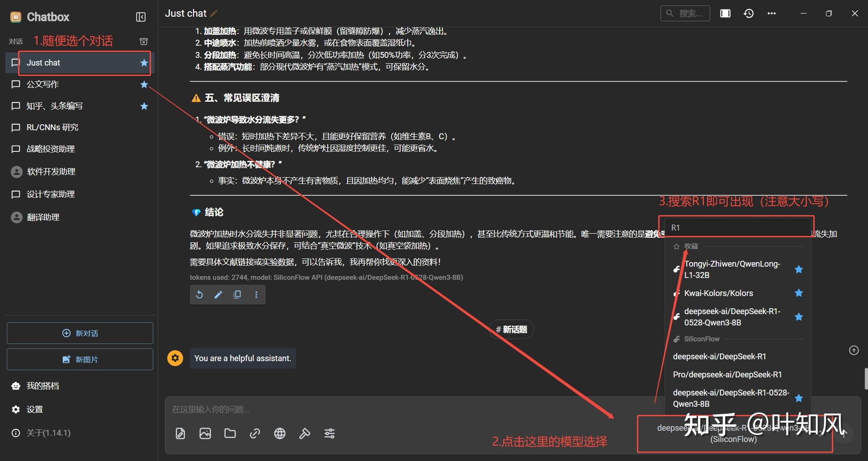Copy the assistant's reply with copy icon
Screen dimensions: 868x461
237,295
